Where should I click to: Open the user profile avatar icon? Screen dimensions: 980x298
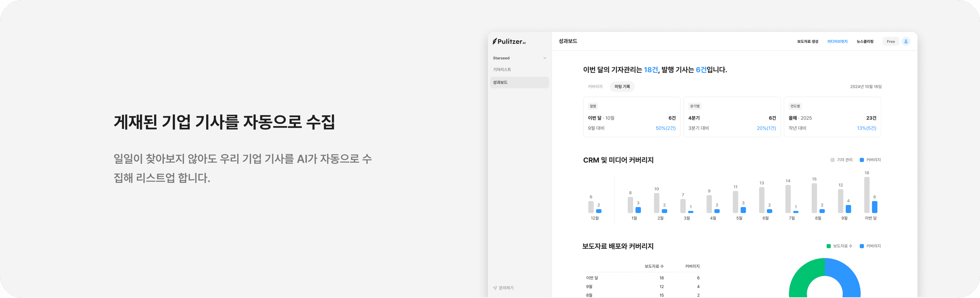pyautogui.click(x=906, y=42)
